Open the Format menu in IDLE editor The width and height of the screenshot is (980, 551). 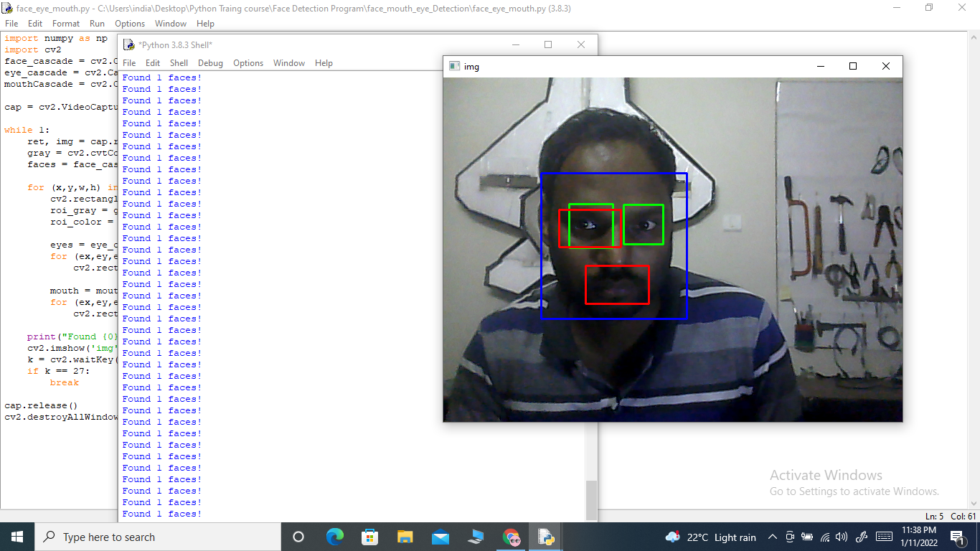click(65, 23)
